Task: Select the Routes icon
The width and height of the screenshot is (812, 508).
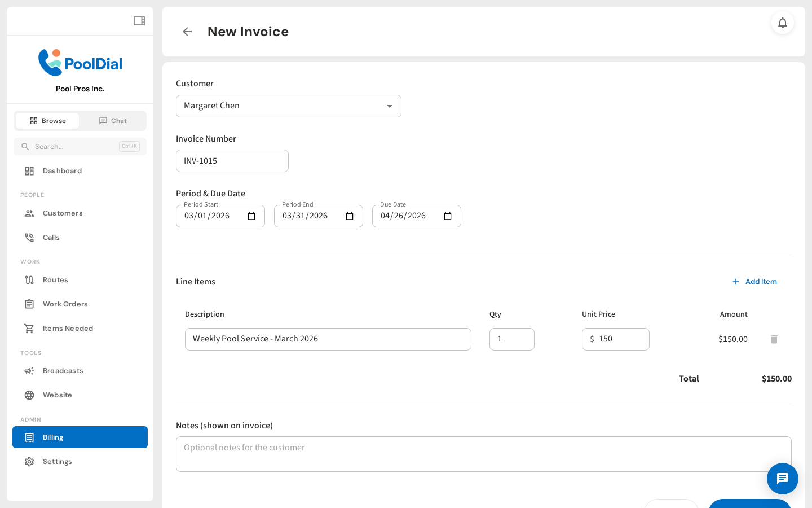Action: [x=29, y=279]
